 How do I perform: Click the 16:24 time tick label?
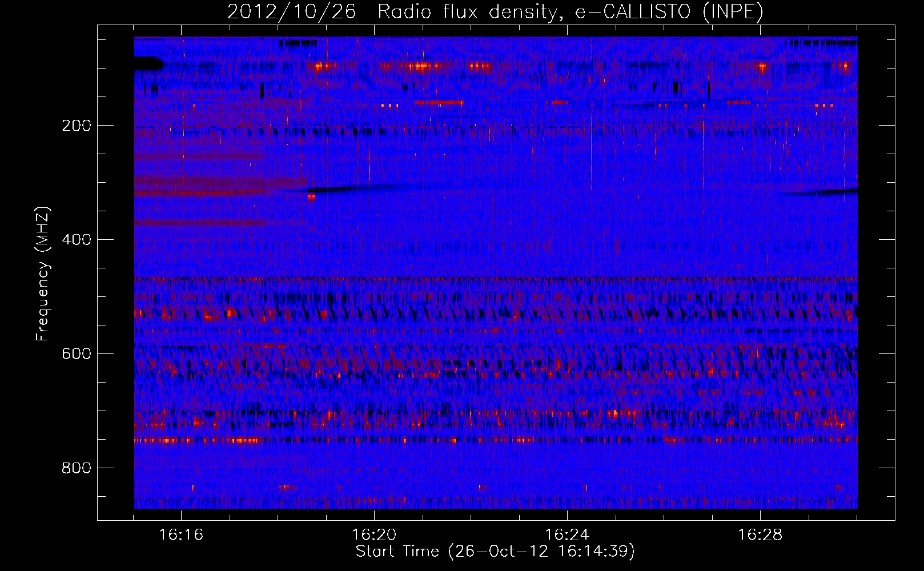[x=567, y=535]
